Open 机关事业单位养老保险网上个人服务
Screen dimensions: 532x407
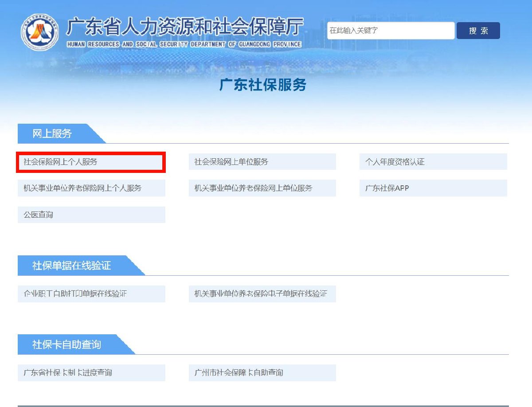pos(91,188)
